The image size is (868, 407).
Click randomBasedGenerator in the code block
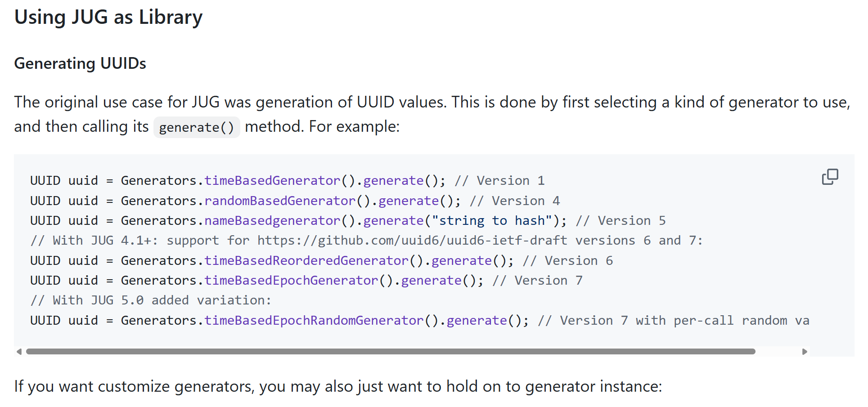(280, 201)
